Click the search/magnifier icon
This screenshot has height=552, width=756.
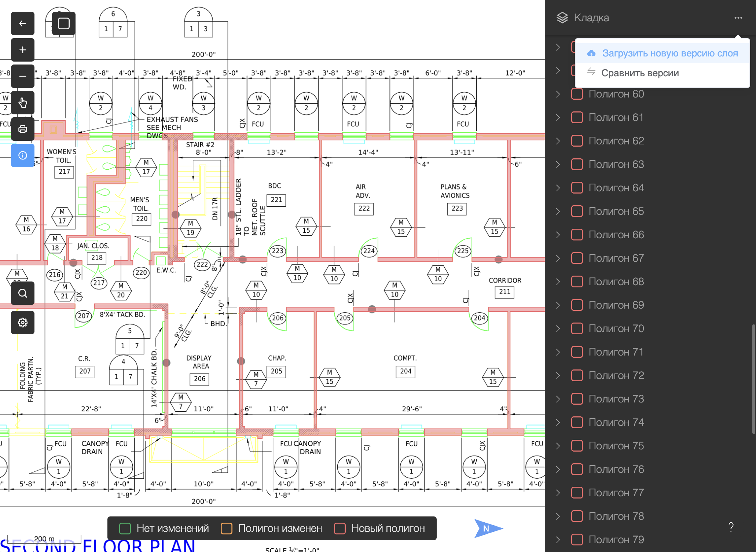[22, 293]
